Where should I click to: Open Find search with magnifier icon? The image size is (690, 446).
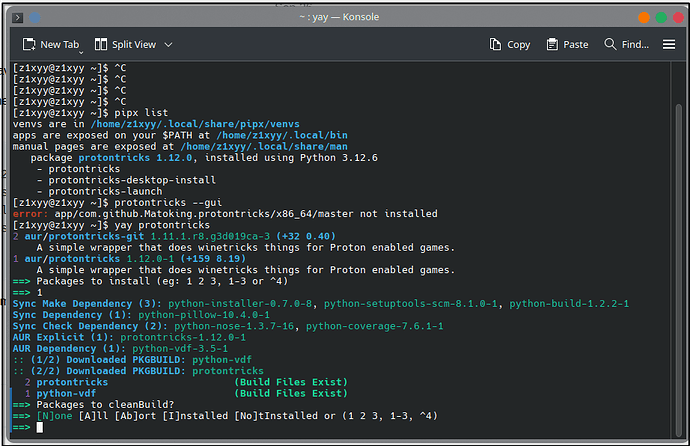[x=610, y=44]
